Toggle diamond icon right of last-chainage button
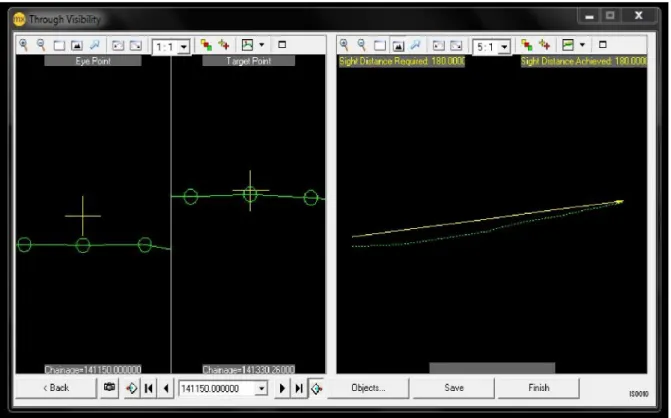Image resolution: width=671 pixels, height=418 pixels. click(316, 388)
